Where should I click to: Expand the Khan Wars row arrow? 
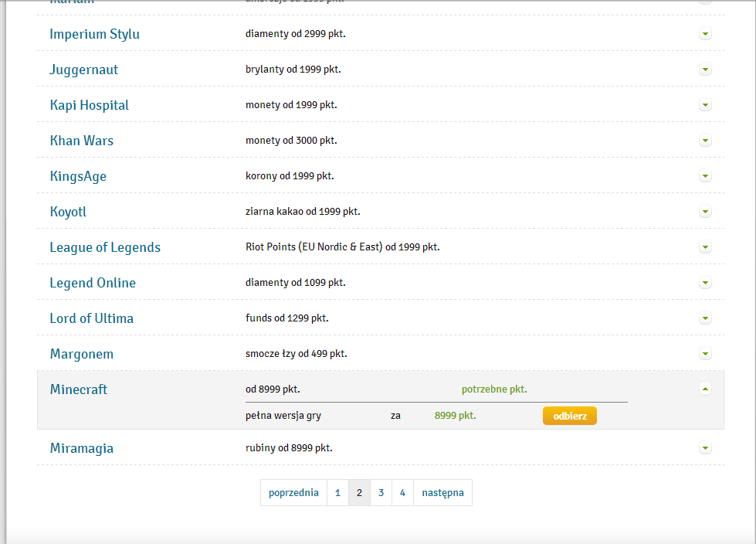coord(705,141)
